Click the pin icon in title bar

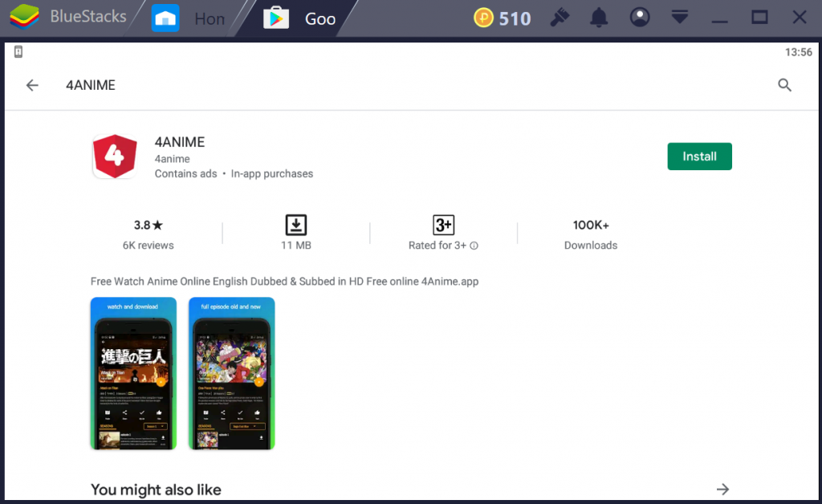560,18
